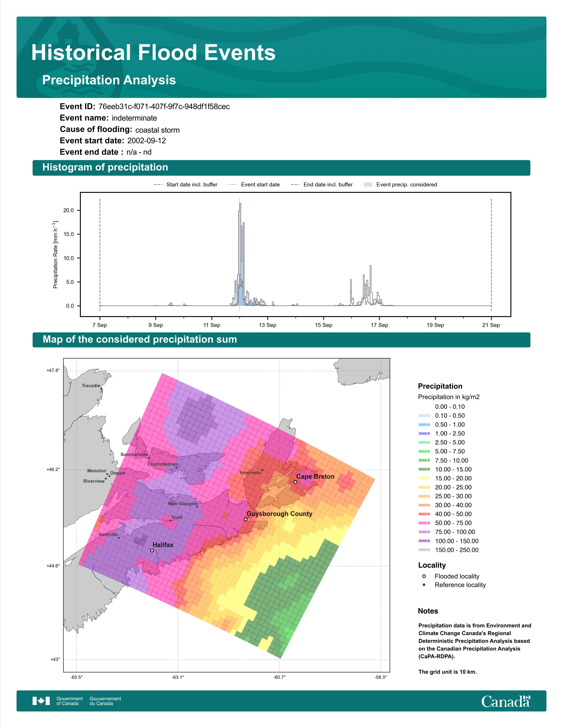Screen dimensions: 563x728
Task: Click the event end date 'n/a - nd'
Action: 139,152
